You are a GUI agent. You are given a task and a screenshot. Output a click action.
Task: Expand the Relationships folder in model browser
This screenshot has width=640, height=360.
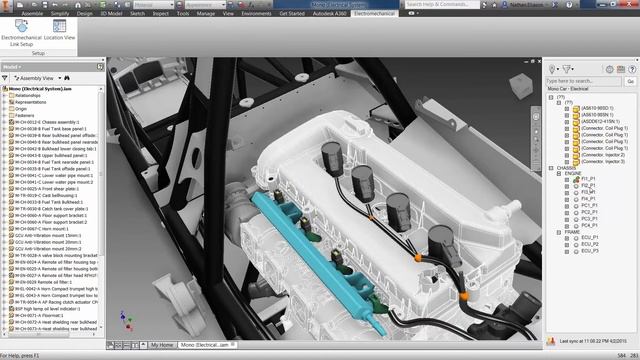point(4,96)
